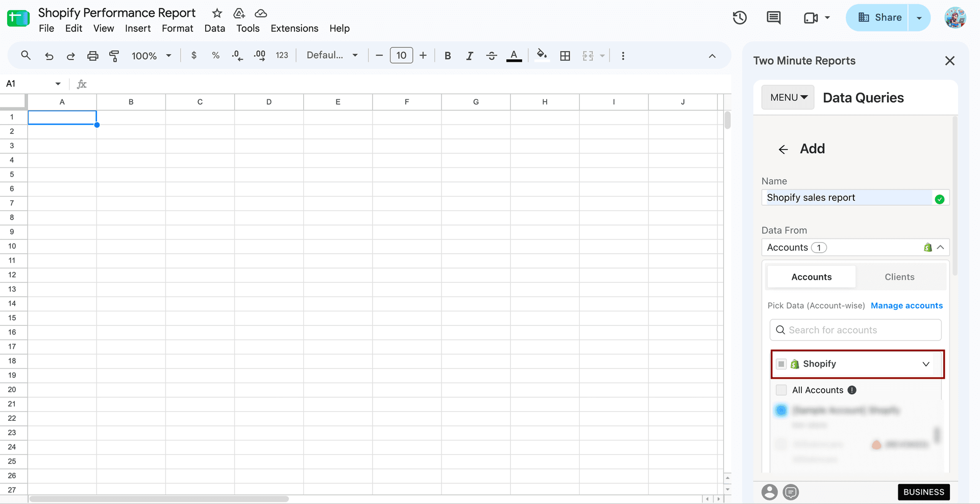Go back with the arrow next to Add
Image resolution: width=980 pixels, height=504 pixels.
(783, 149)
